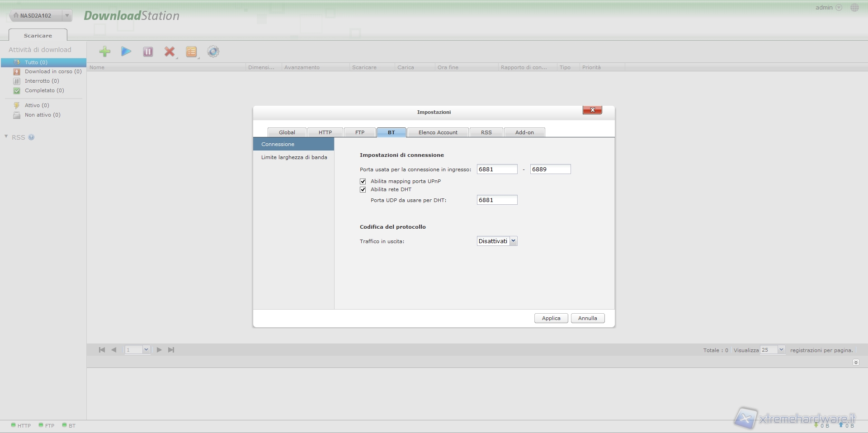The width and height of the screenshot is (868, 433).
Task: Click the DHT UDP port input field
Action: [497, 200]
